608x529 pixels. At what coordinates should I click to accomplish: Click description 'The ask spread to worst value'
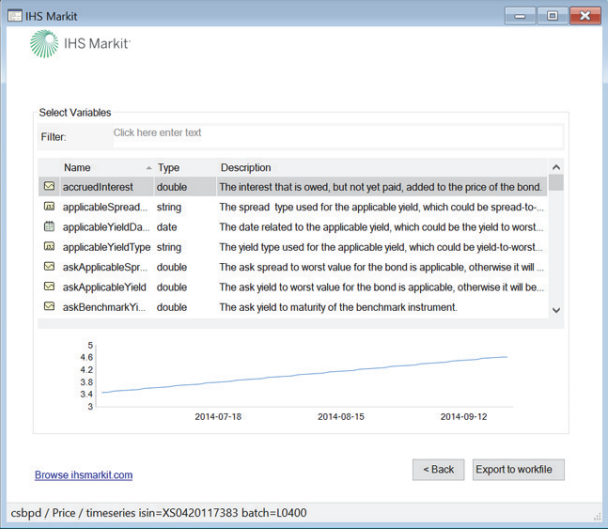tap(382, 267)
